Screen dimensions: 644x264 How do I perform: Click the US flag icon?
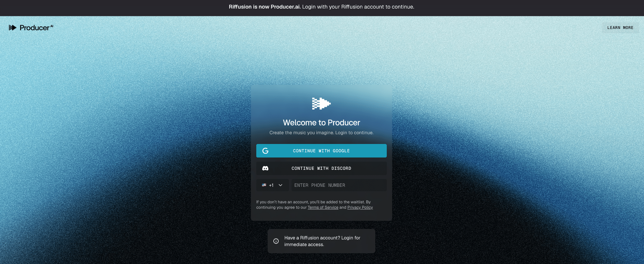pyautogui.click(x=264, y=185)
